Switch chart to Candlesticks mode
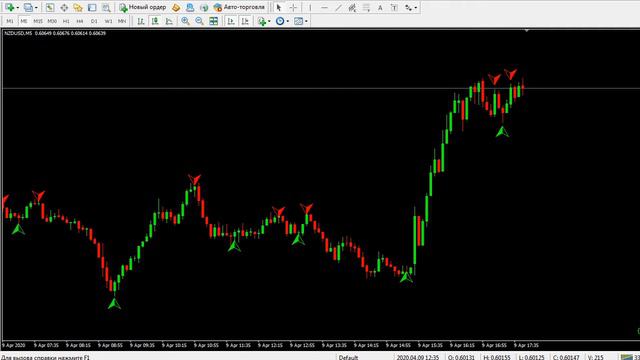This screenshot has width=640, height=360. click(155, 21)
